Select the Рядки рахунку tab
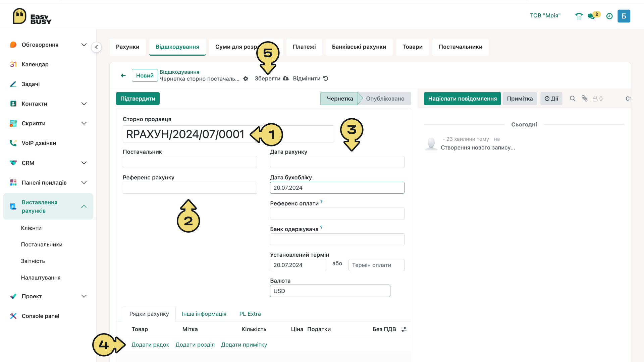644x362 pixels. tap(149, 314)
